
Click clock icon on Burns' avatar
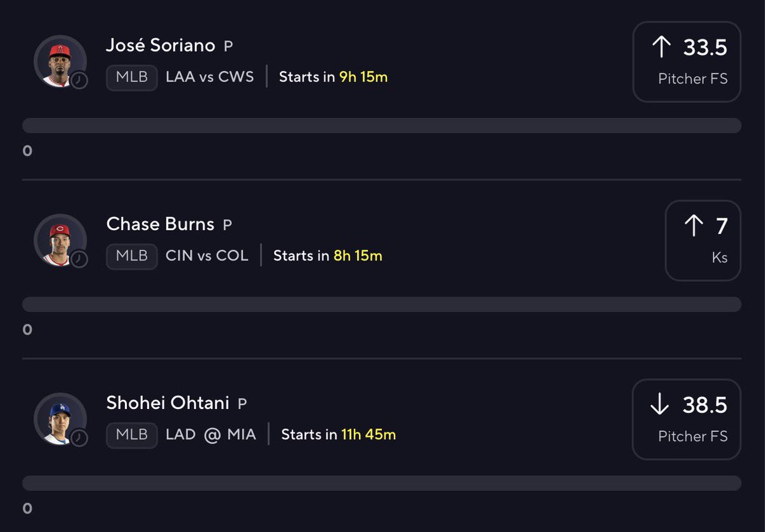[79, 259]
